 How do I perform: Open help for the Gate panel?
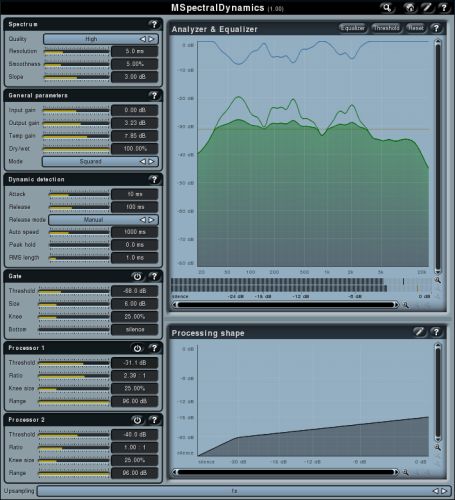[154, 276]
